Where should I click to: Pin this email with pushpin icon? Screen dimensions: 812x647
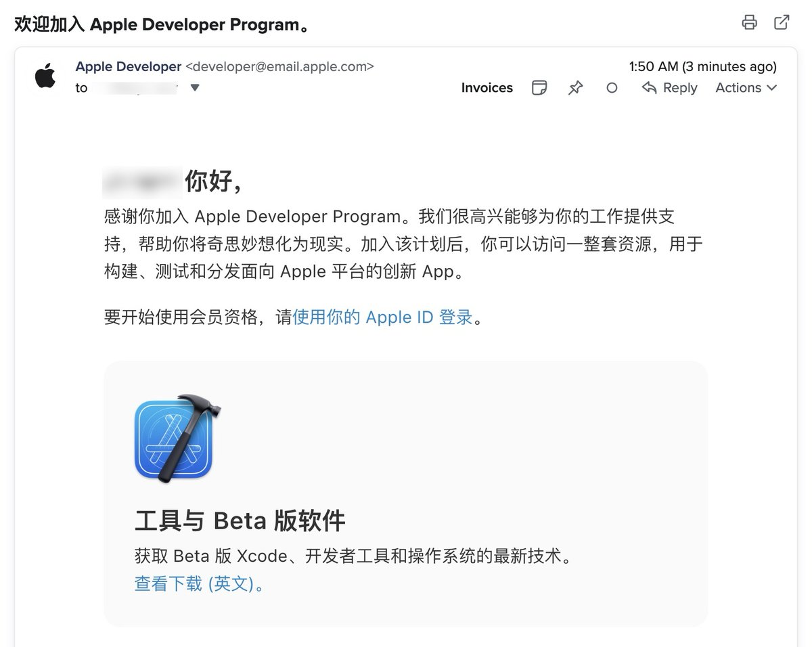(576, 88)
